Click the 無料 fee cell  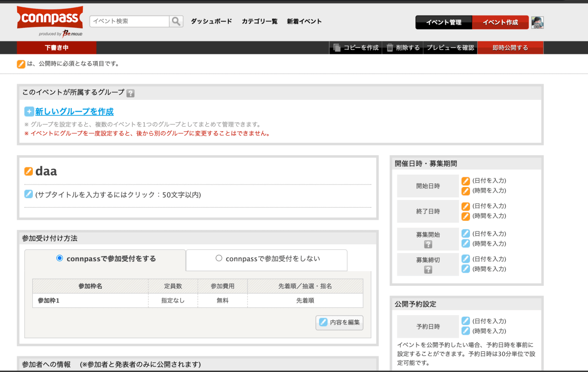223,301
